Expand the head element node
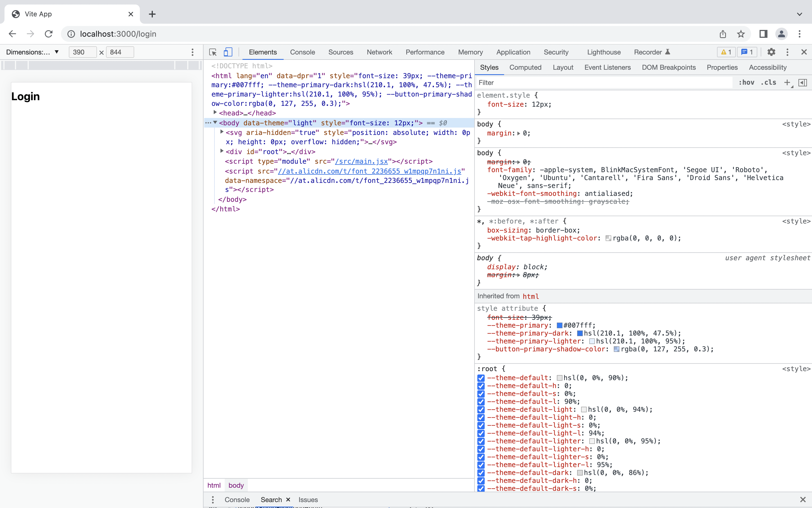The height and width of the screenshot is (508, 812). (215, 113)
